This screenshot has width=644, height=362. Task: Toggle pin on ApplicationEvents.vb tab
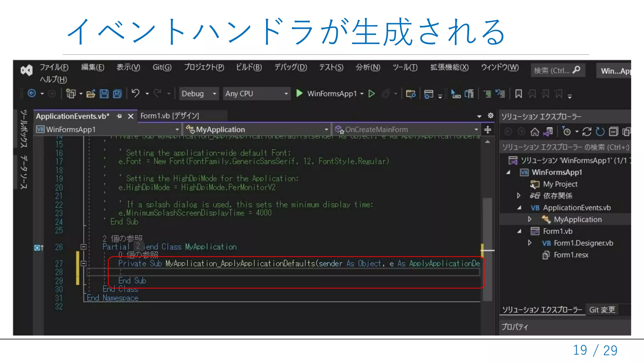click(x=119, y=116)
